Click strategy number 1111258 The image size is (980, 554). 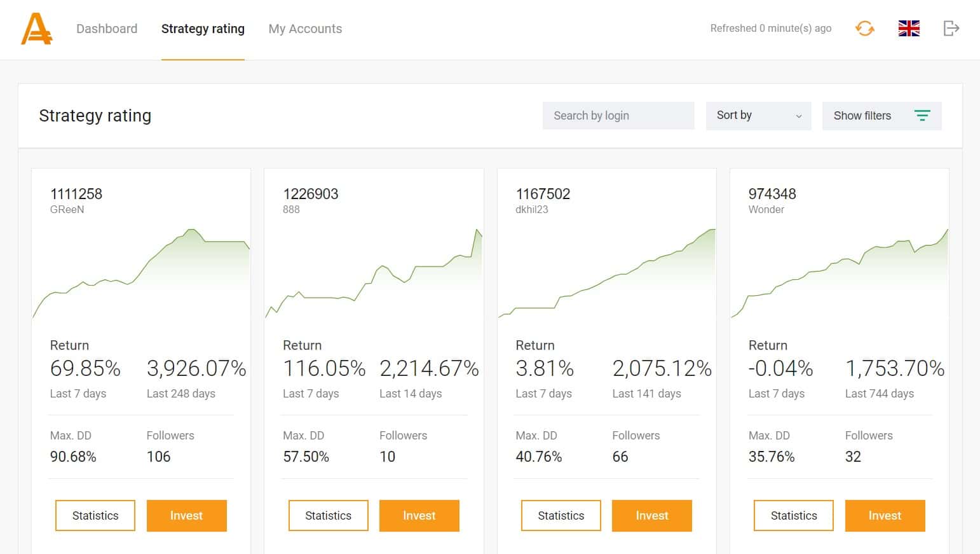pyautogui.click(x=76, y=194)
